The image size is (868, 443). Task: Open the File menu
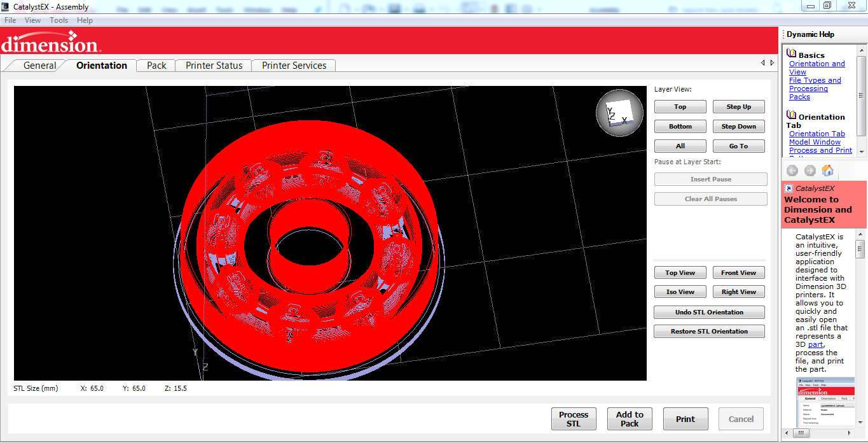[x=10, y=20]
